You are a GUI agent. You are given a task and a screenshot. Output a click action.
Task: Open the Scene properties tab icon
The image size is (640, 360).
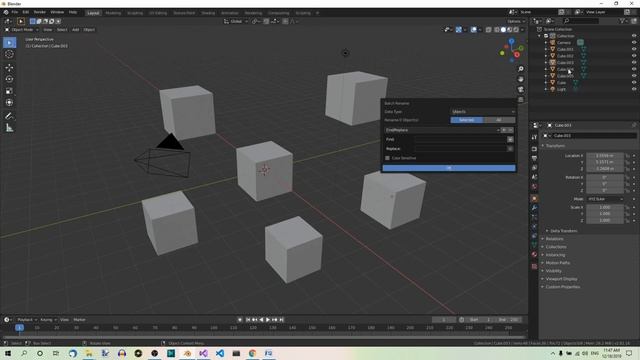point(534,177)
